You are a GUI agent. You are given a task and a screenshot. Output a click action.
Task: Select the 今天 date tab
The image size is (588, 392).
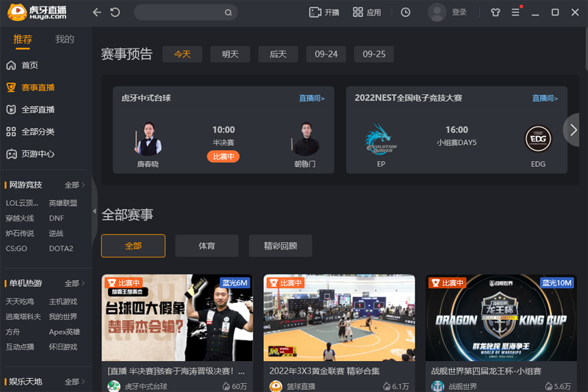[182, 54]
